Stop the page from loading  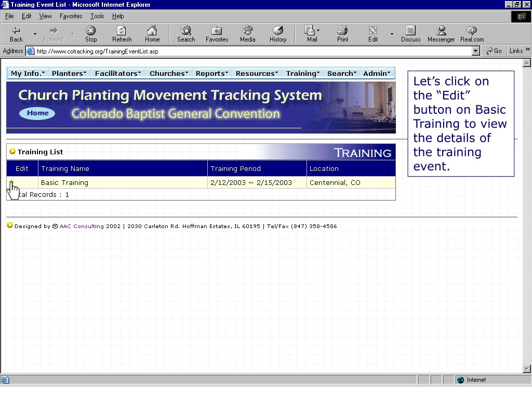(x=90, y=34)
